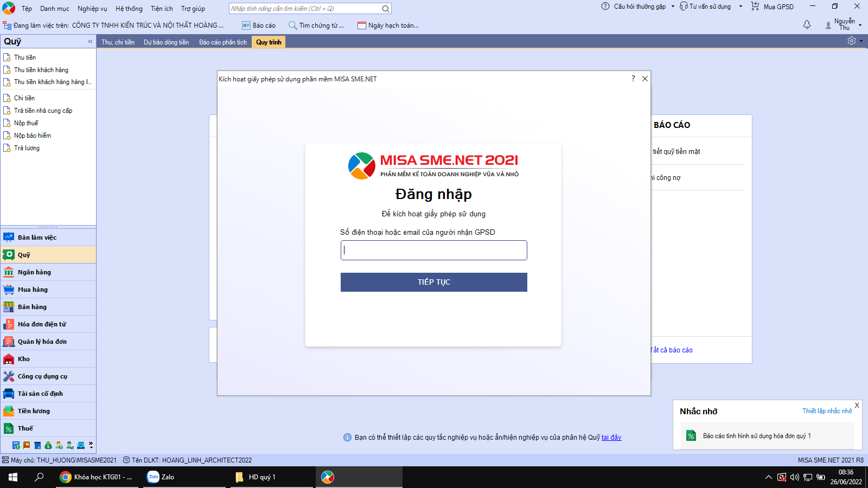Click the worker with cap icon
Screen dimensions: 868x488
(70, 445)
